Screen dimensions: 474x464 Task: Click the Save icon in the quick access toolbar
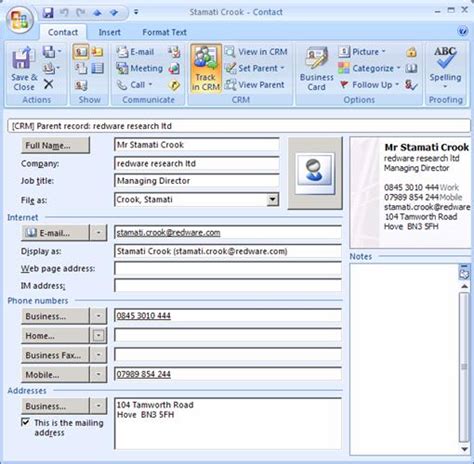tap(48, 13)
